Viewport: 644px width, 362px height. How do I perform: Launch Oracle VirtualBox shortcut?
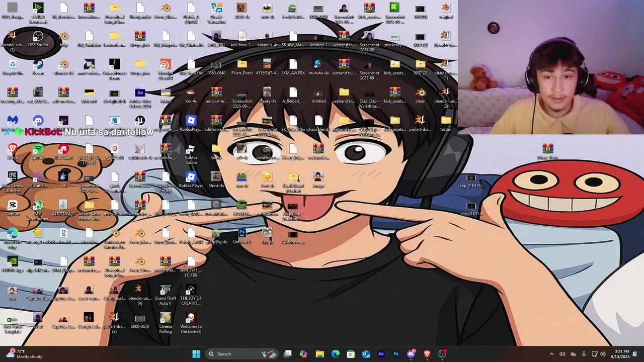pyautogui.click(x=216, y=13)
